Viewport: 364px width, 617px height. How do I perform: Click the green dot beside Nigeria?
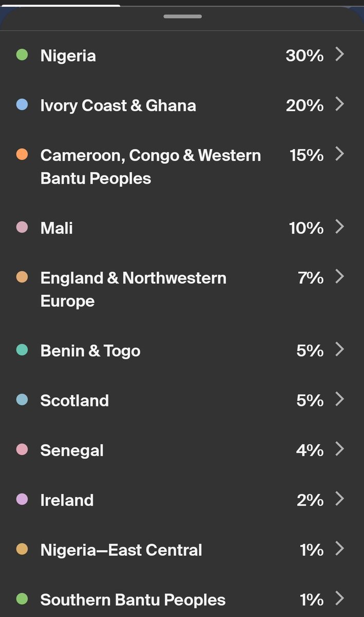[x=22, y=55]
